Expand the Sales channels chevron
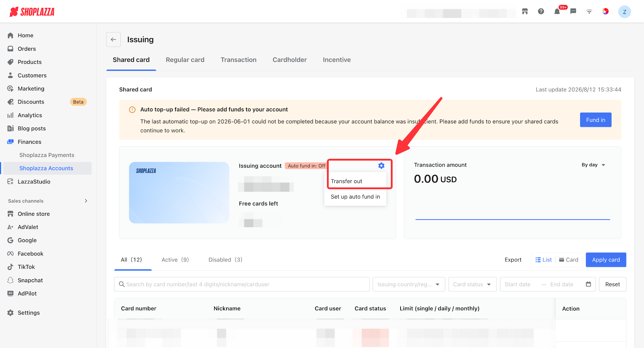 (x=86, y=201)
